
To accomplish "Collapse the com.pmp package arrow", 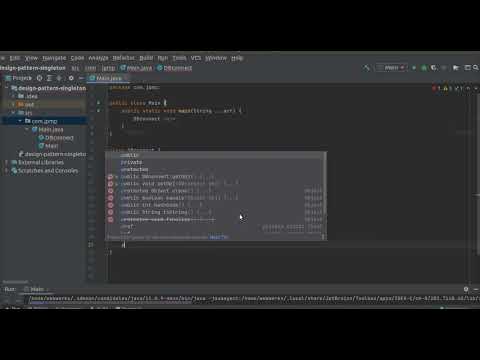I will tap(20, 121).
